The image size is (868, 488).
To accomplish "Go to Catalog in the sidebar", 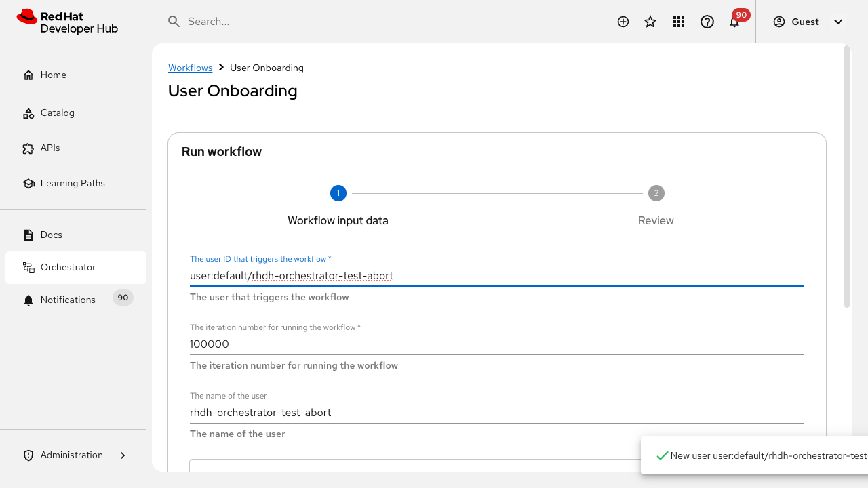I will [58, 113].
